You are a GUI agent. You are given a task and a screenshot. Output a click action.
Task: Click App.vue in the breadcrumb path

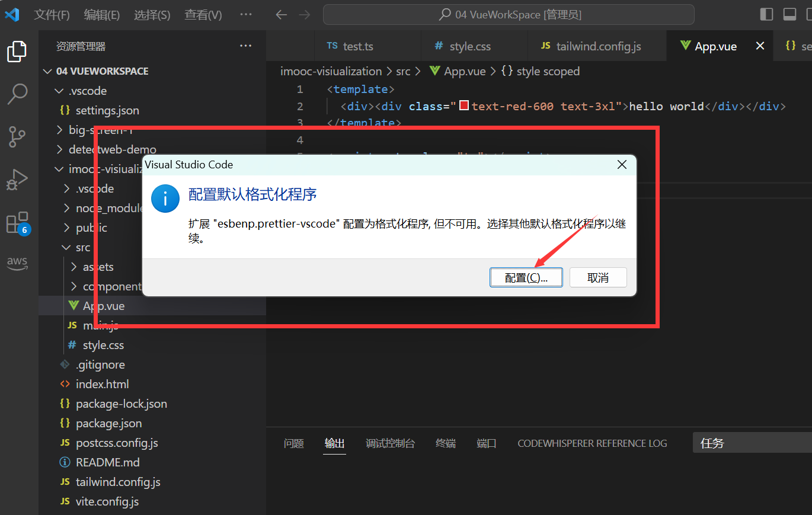point(457,71)
